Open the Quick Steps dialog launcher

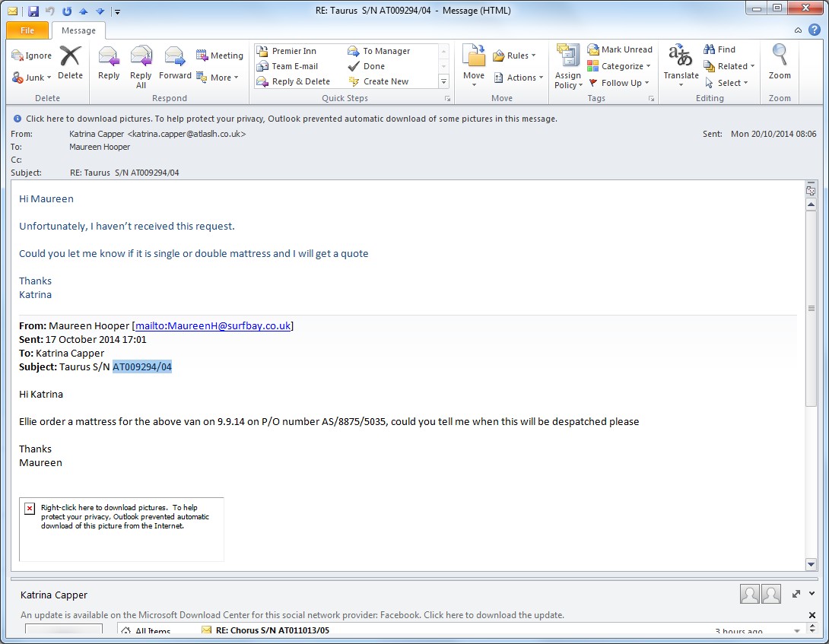click(447, 98)
